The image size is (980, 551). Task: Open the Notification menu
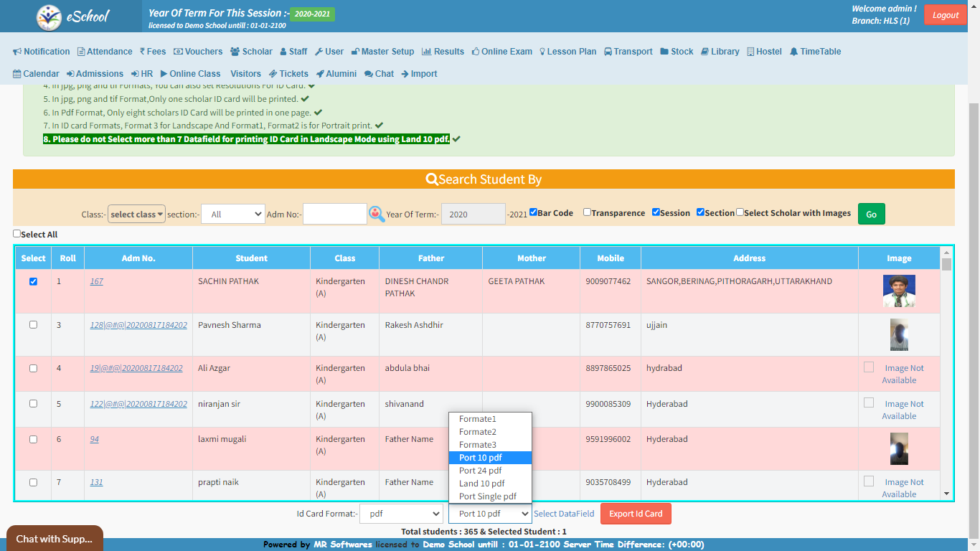click(x=42, y=52)
